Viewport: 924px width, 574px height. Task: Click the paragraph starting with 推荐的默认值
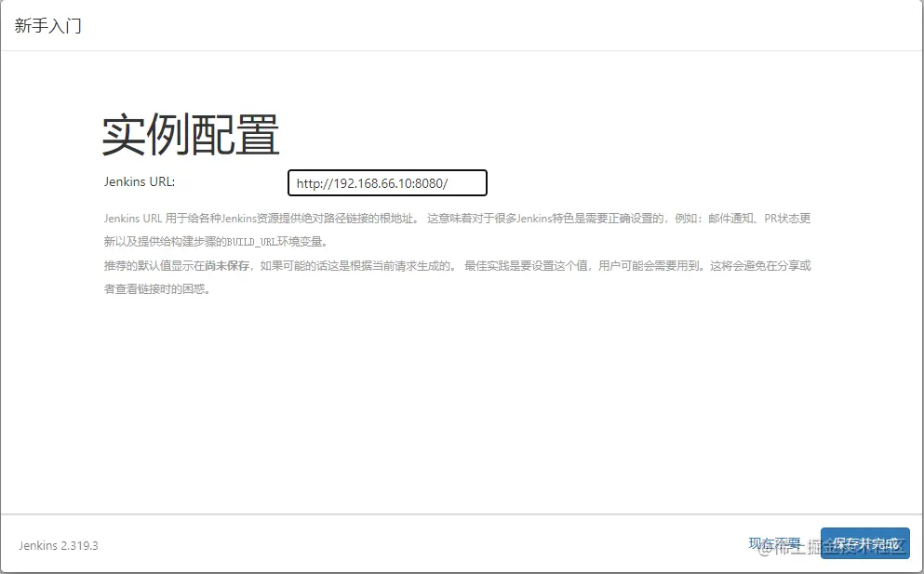457,277
